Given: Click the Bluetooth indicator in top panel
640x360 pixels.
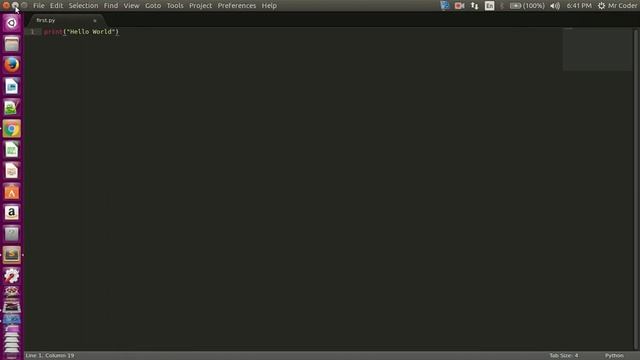Looking at the screenshot, I should click(502, 6).
